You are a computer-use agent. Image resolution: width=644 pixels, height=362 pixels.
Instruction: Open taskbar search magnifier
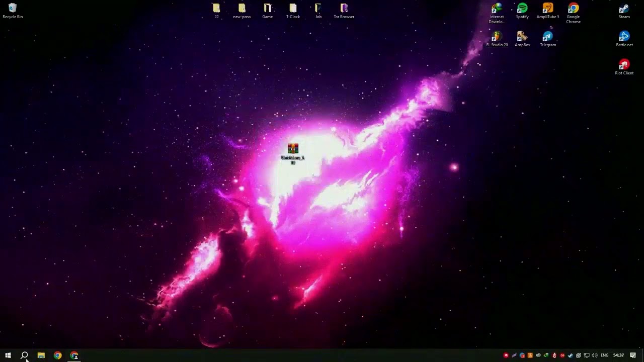(24, 355)
